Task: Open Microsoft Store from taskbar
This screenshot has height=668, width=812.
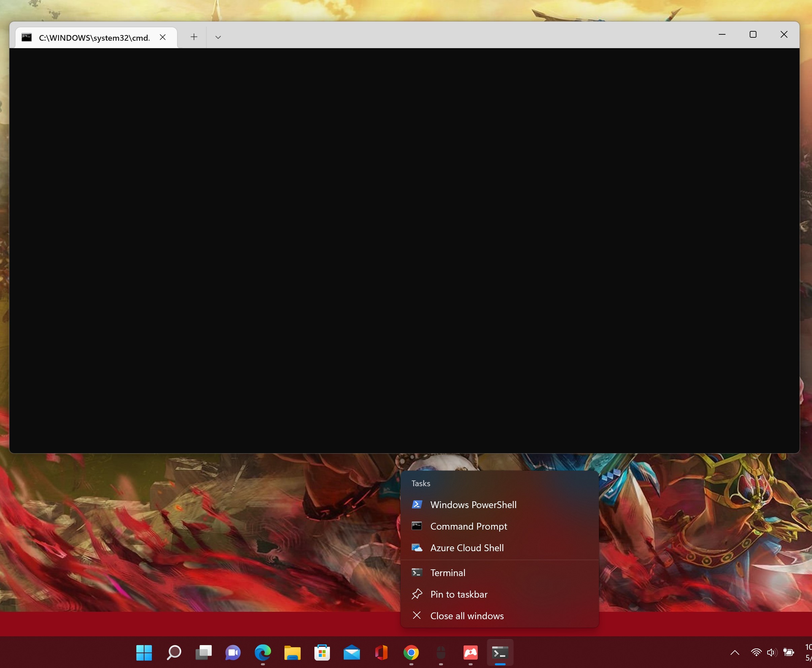Action: [x=322, y=653]
